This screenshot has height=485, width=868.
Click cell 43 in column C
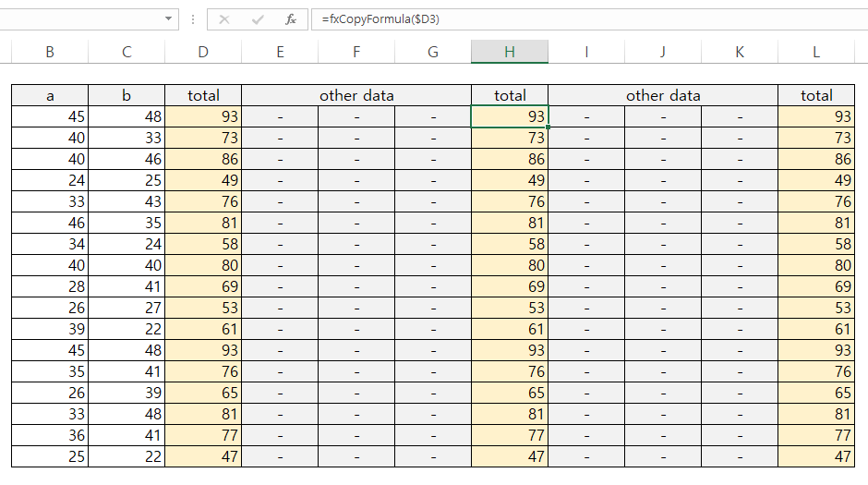coord(127,201)
